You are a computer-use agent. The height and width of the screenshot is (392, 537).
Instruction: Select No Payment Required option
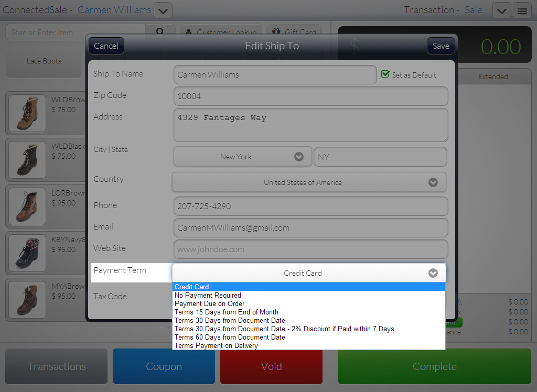tap(309, 295)
